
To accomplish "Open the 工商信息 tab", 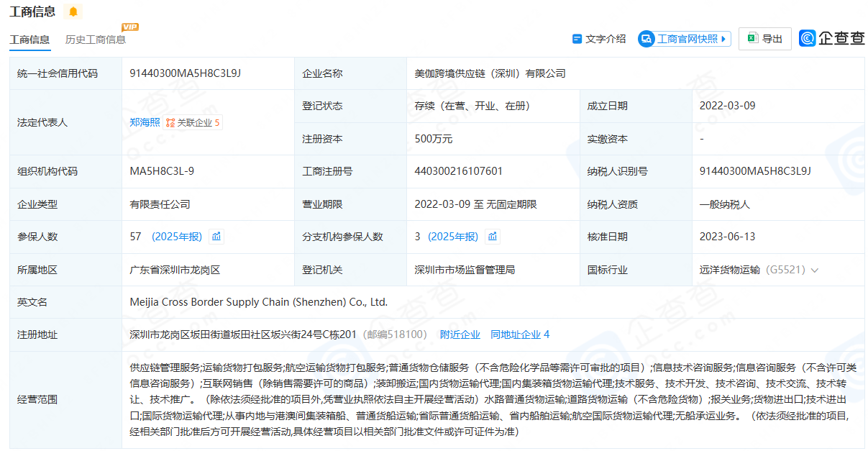I will 29,40.
